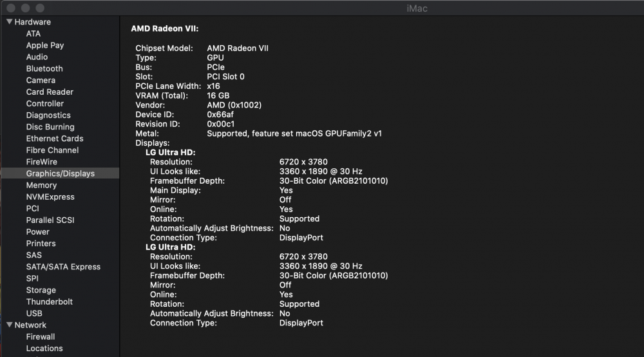This screenshot has width=644, height=357.
Task: Select Disc Burning entry
Action: pyautogui.click(x=50, y=127)
